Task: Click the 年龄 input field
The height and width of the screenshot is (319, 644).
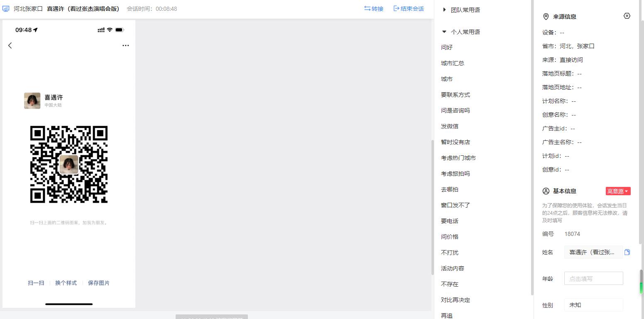Action: (594, 278)
